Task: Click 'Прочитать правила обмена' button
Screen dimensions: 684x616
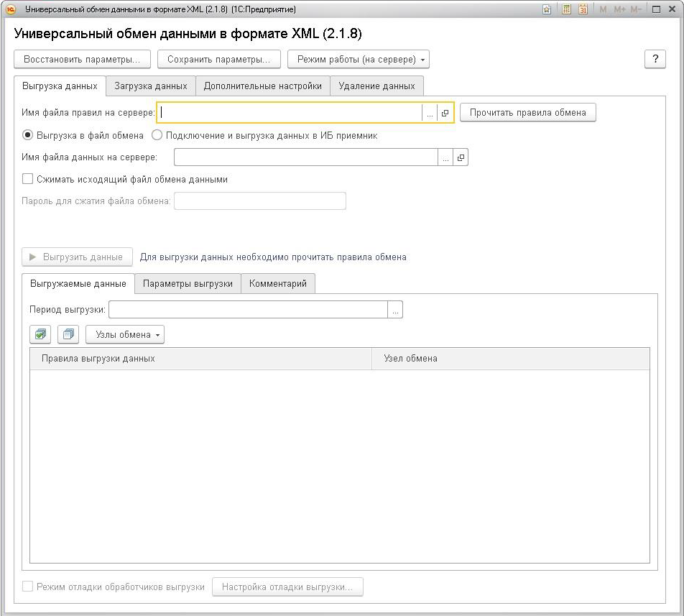Action: (528, 113)
